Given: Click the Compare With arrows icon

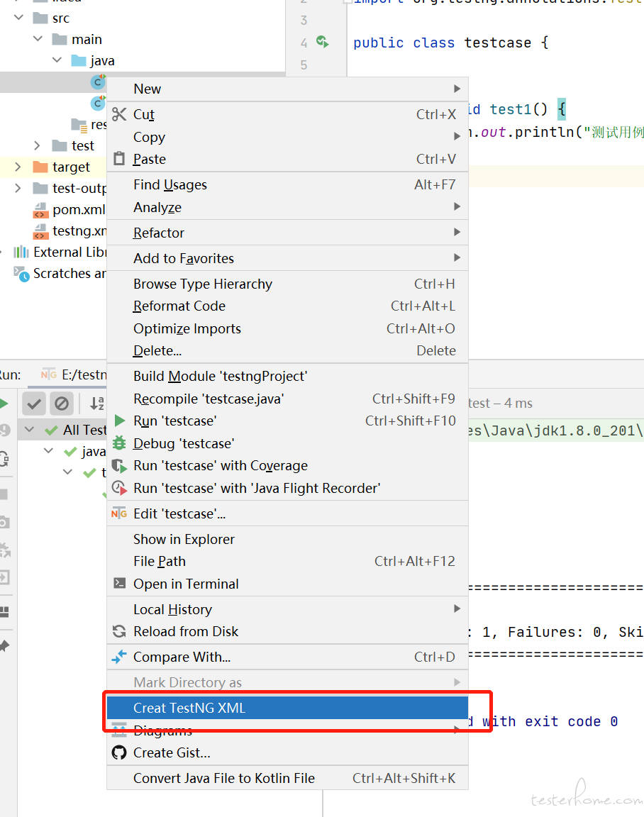Looking at the screenshot, I should [x=119, y=657].
